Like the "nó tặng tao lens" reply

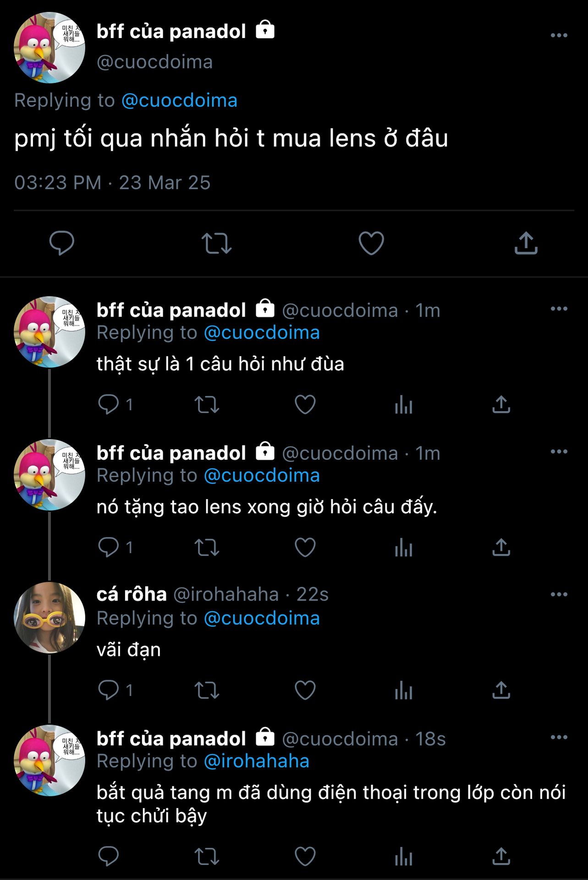(x=305, y=548)
